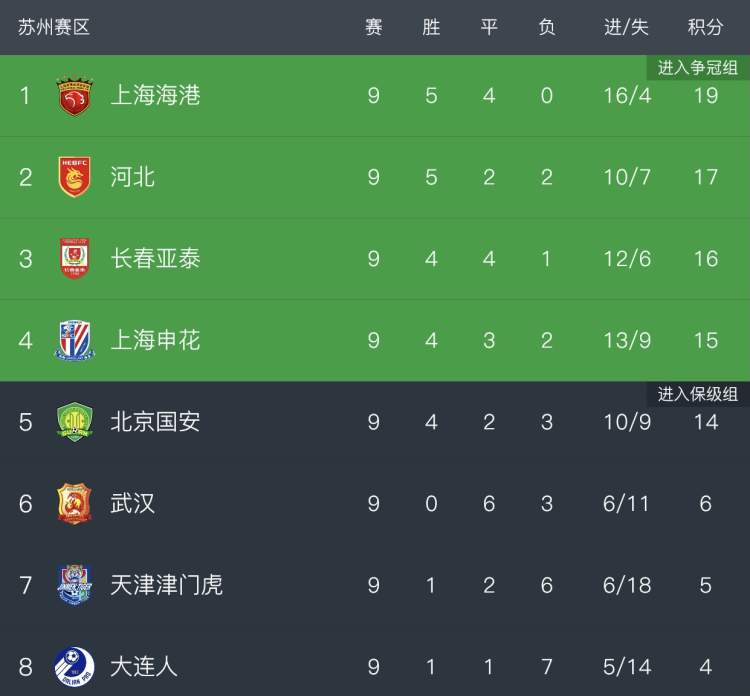Select the 大连人 football club icon
The image size is (750, 696).
(x=74, y=665)
